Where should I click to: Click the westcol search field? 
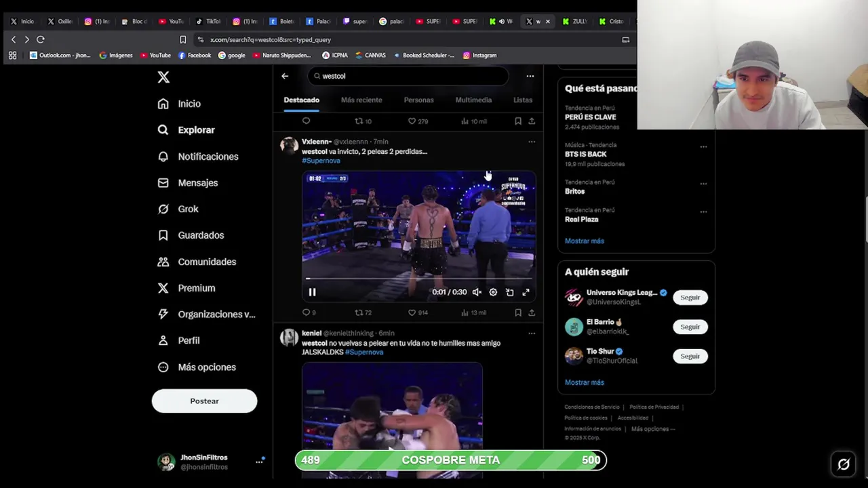(x=409, y=76)
